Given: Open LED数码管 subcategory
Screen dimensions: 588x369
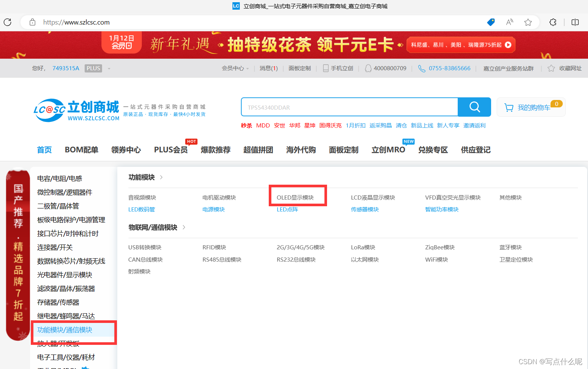Looking at the screenshot, I should 142,209.
